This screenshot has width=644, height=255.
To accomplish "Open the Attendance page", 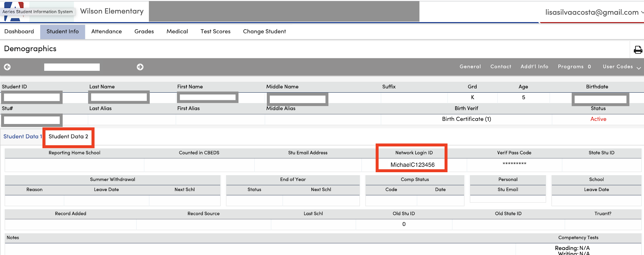I will [106, 31].
